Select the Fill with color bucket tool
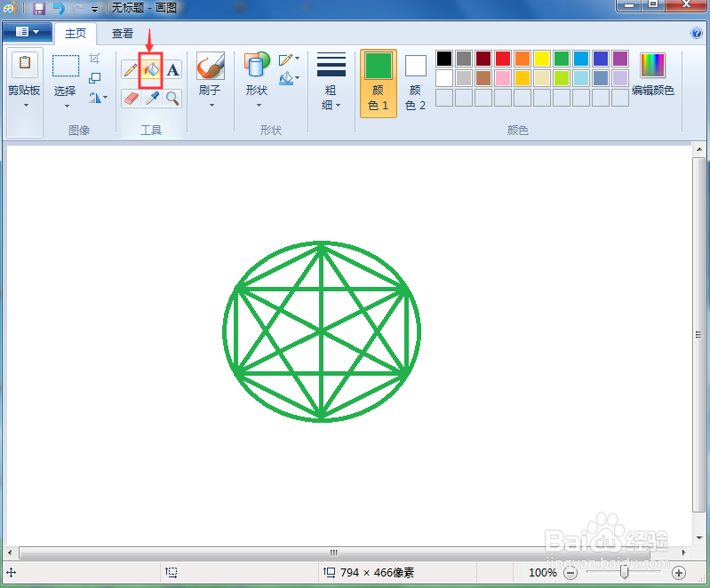Image resolution: width=710 pixels, height=588 pixels. (151, 70)
